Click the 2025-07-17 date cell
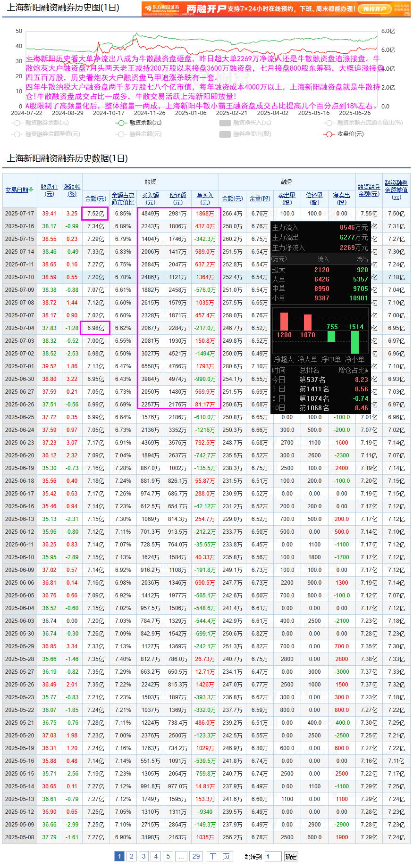 click(20, 214)
